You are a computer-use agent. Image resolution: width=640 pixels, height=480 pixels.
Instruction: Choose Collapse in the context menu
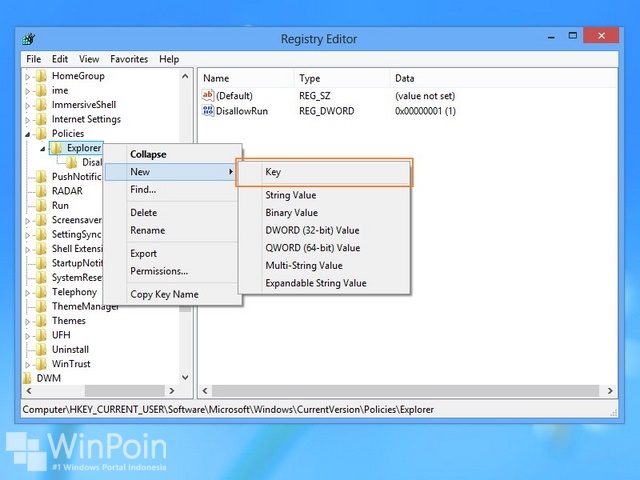click(173, 154)
